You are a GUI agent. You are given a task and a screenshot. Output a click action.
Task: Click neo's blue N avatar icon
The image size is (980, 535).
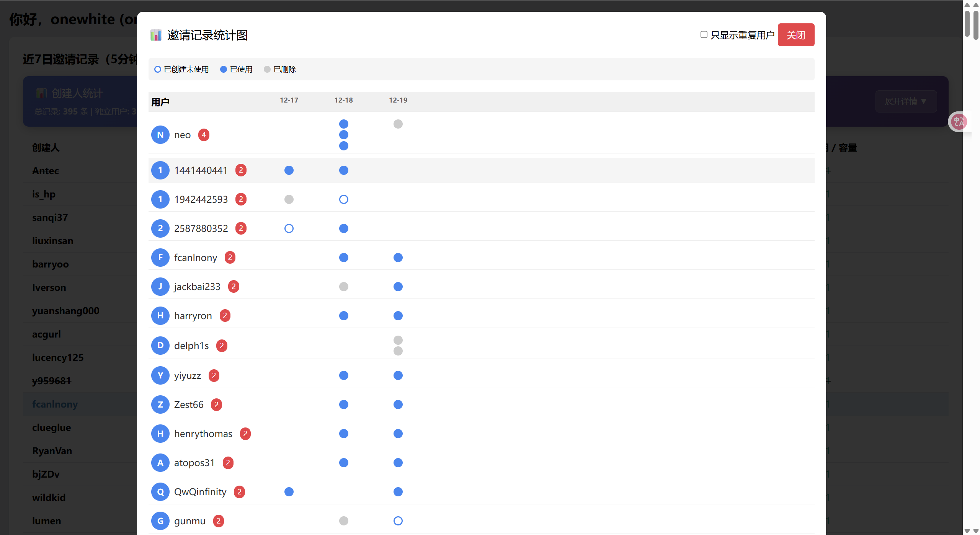[x=160, y=135]
